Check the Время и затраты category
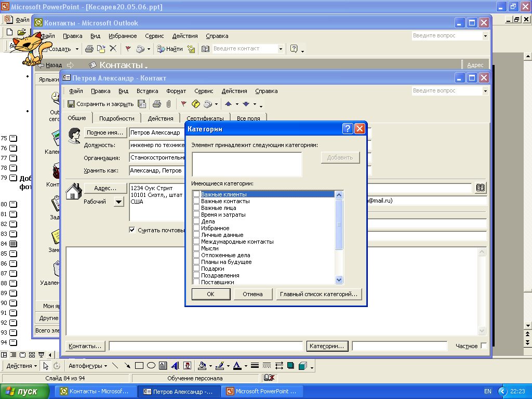532x399 pixels. point(196,214)
